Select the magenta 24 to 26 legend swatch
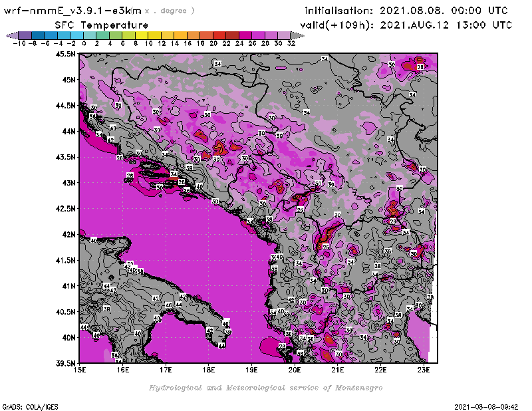532x411 pixels. (245, 35)
